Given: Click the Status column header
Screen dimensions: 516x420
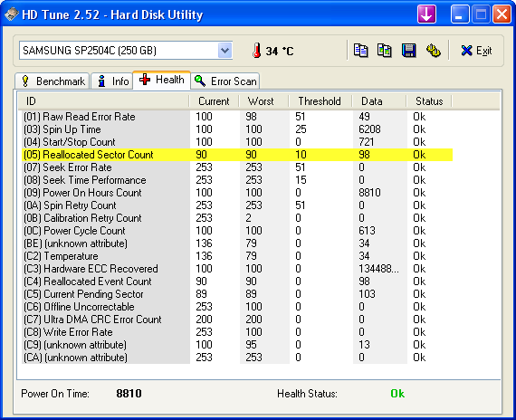Looking at the screenshot, I should [429, 101].
